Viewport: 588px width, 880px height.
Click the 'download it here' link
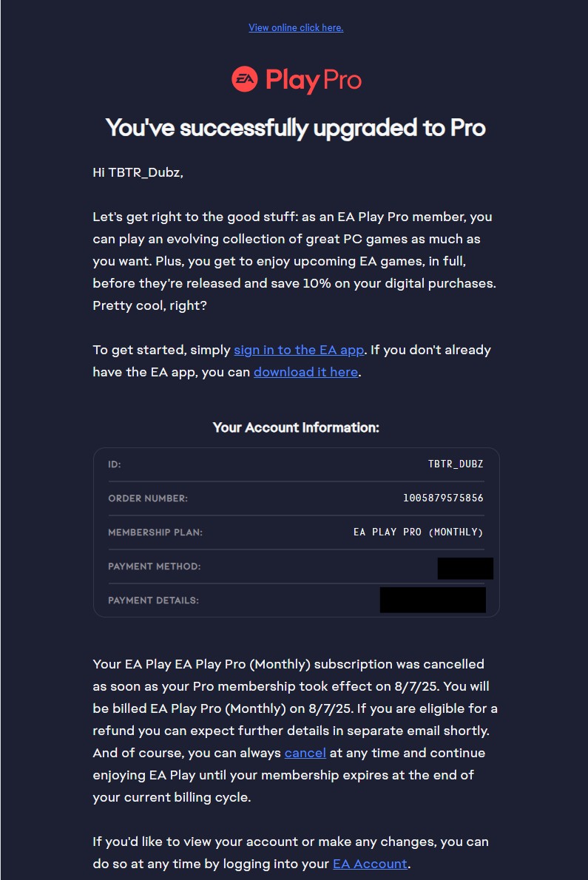305,372
